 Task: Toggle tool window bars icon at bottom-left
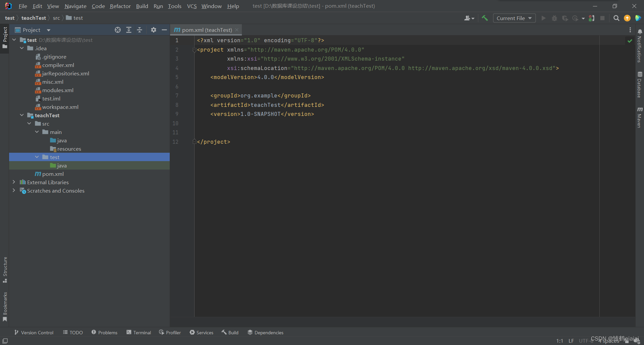click(x=5, y=341)
